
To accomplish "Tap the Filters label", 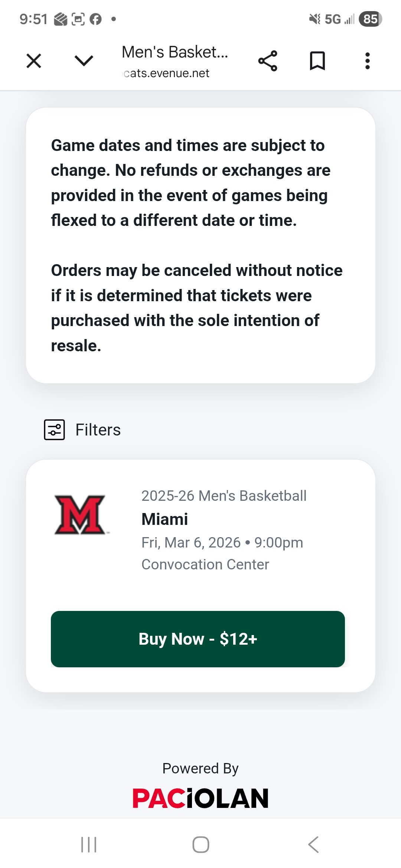I will [98, 430].
